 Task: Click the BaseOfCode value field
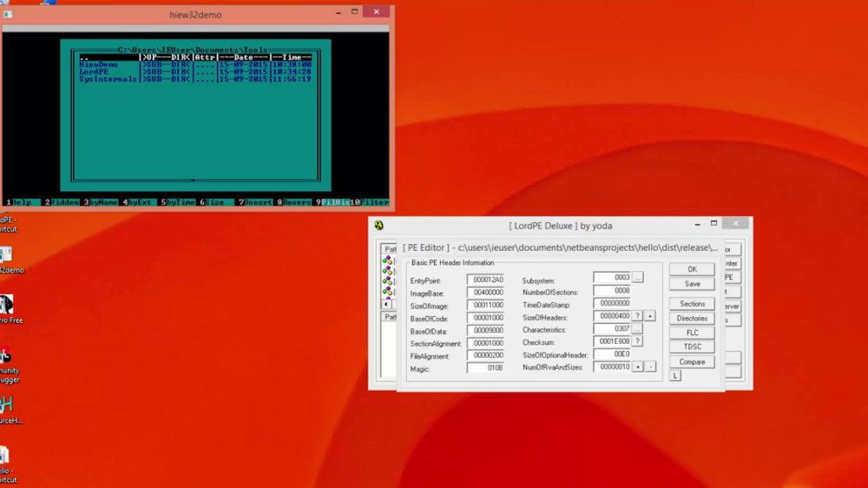click(x=485, y=318)
